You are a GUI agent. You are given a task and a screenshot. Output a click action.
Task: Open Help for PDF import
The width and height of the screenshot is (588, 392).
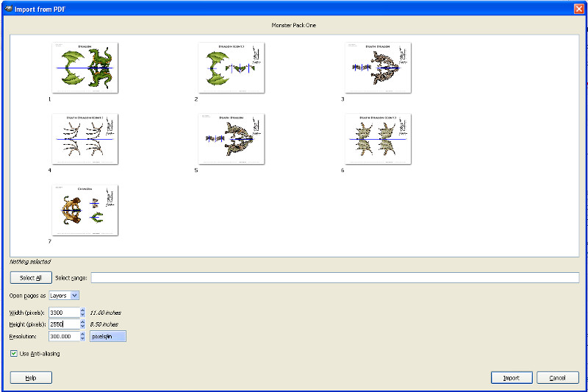[x=31, y=377]
